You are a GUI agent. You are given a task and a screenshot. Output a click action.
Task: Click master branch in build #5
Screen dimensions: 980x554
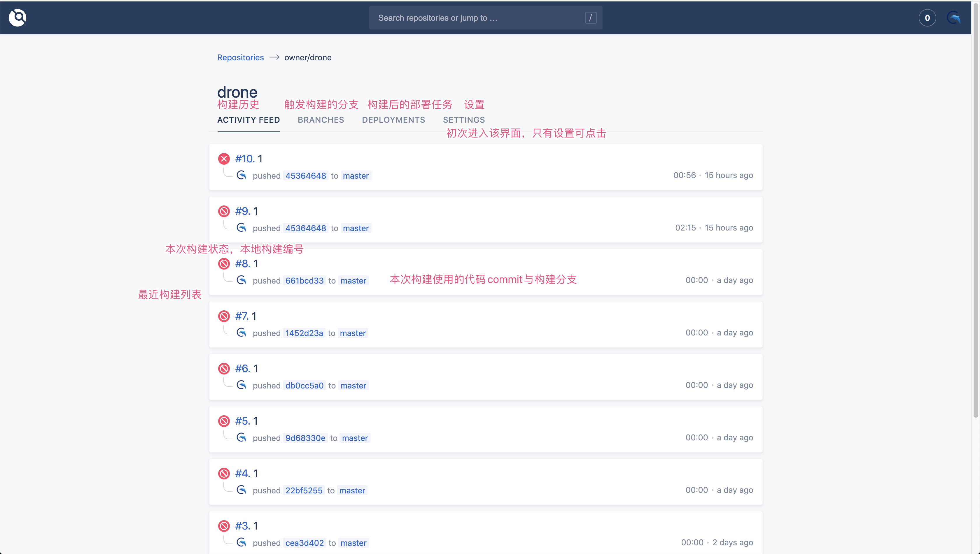click(355, 438)
